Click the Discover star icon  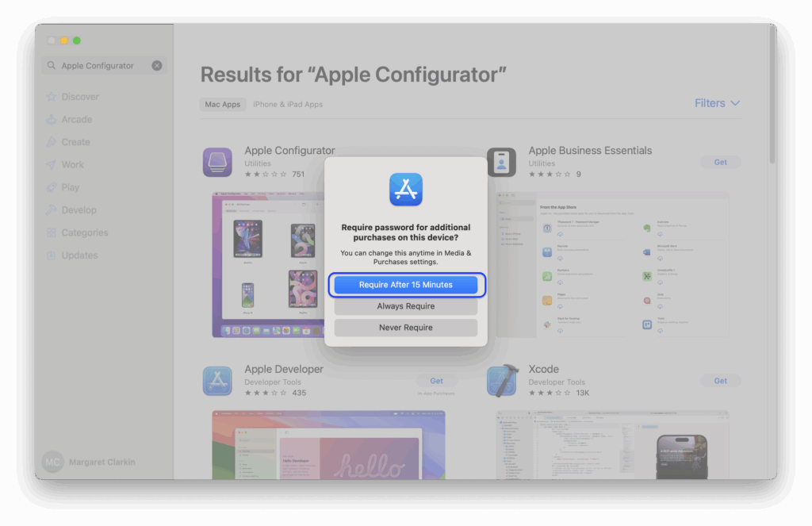[52, 97]
